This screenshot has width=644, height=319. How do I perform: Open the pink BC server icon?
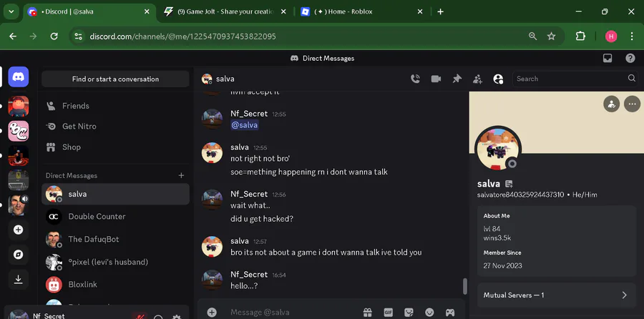point(18,131)
